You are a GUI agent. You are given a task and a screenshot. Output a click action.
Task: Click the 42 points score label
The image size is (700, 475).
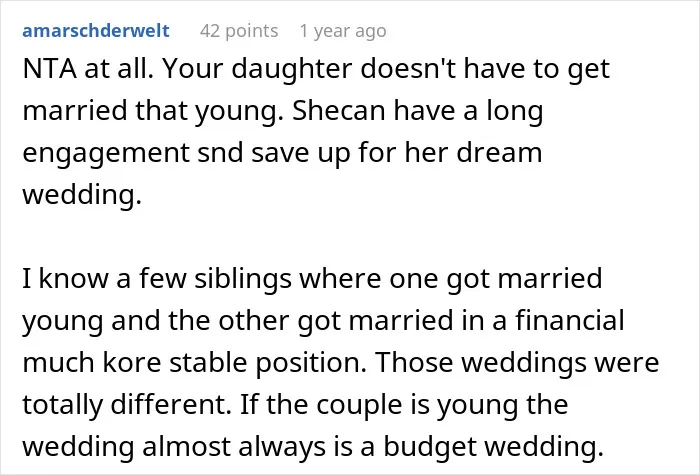(239, 31)
